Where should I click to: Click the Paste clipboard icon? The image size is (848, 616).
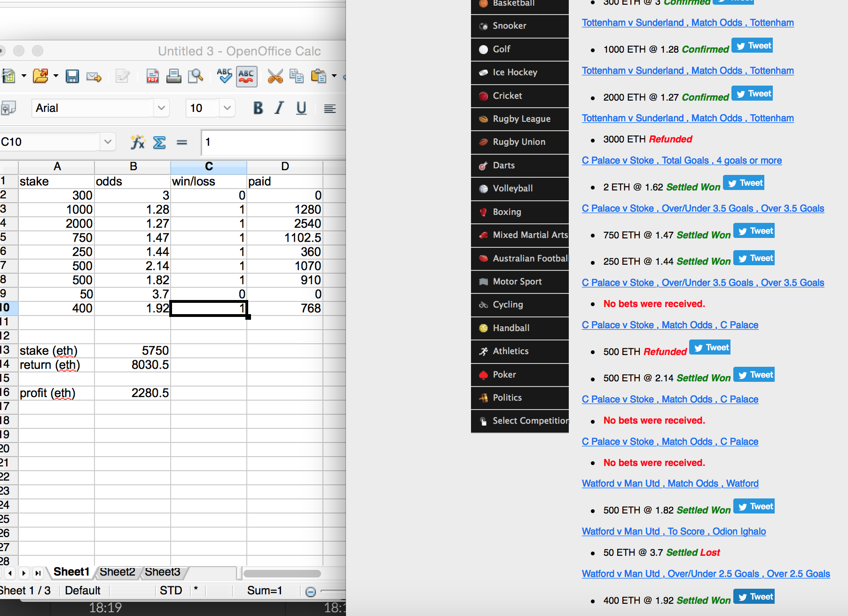pos(318,76)
